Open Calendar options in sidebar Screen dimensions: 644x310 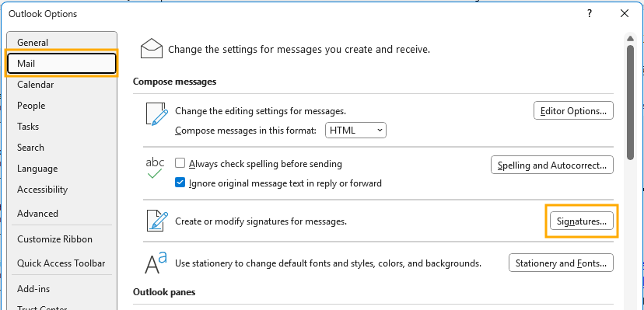61,85
